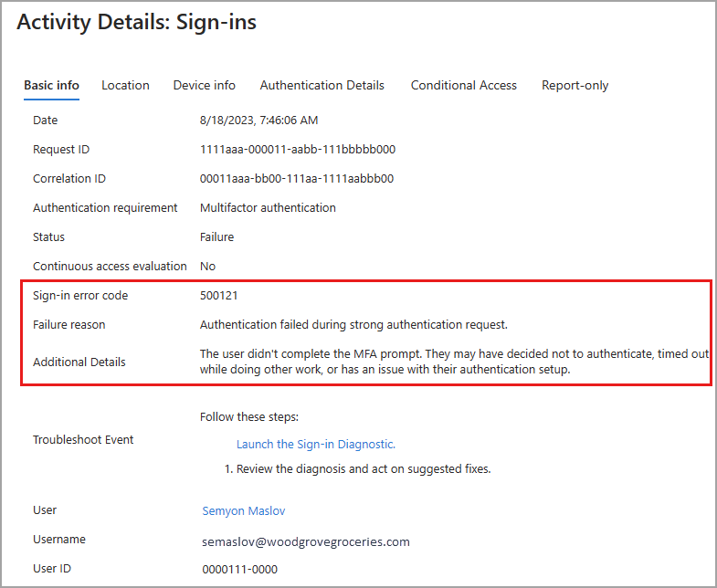Image resolution: width=717 pixels, height=588 pixels.
Task: Click the Continuous access evaluation value No
Action: pyautogui.click(x=207, y=266)
